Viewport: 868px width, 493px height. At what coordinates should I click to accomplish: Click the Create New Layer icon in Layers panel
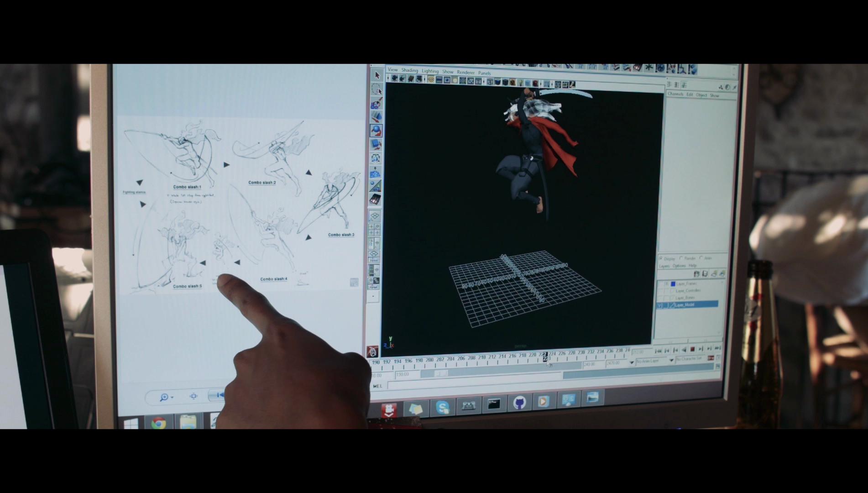click(x=696, y=274)
